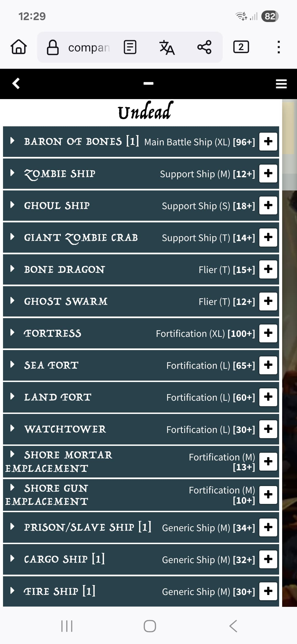Tap the Android recent apps button
The image size is (297, 644).
[67, 626]
